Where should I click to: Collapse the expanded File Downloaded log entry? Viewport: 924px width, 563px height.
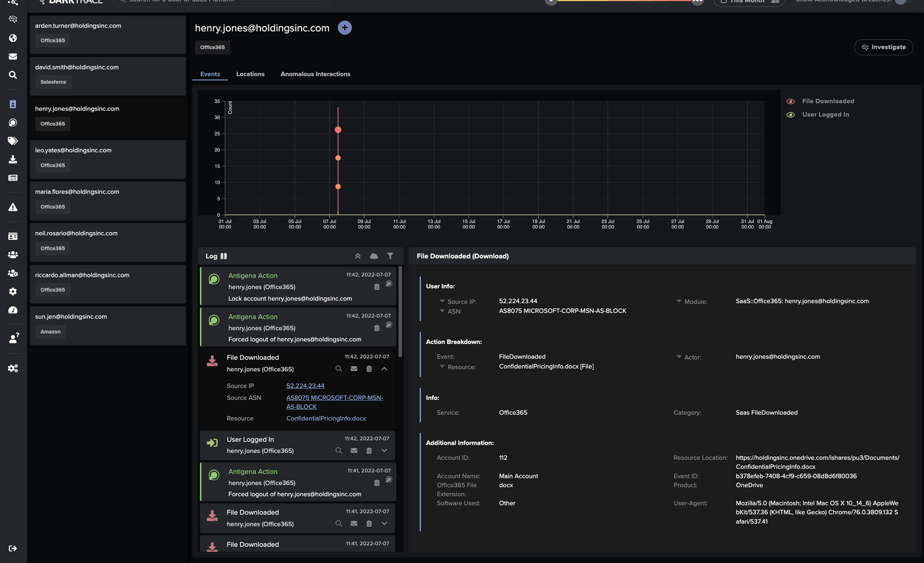click(384, 369)
